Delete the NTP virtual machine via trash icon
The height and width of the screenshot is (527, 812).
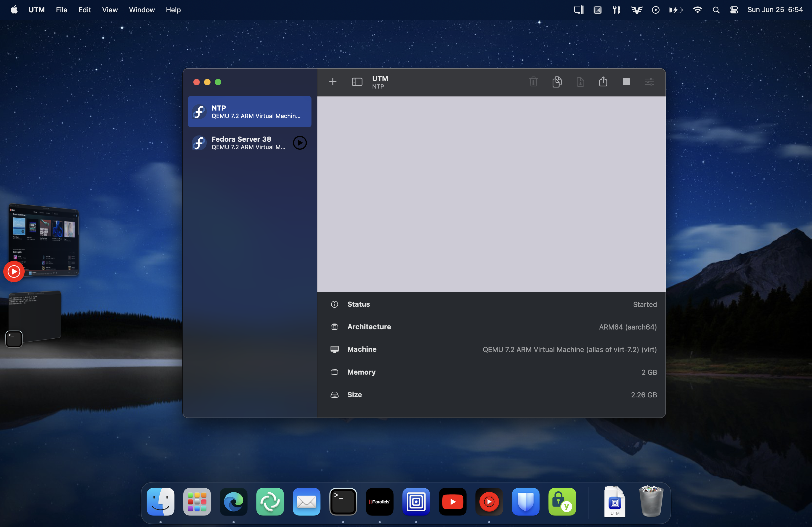click(533, 82)
